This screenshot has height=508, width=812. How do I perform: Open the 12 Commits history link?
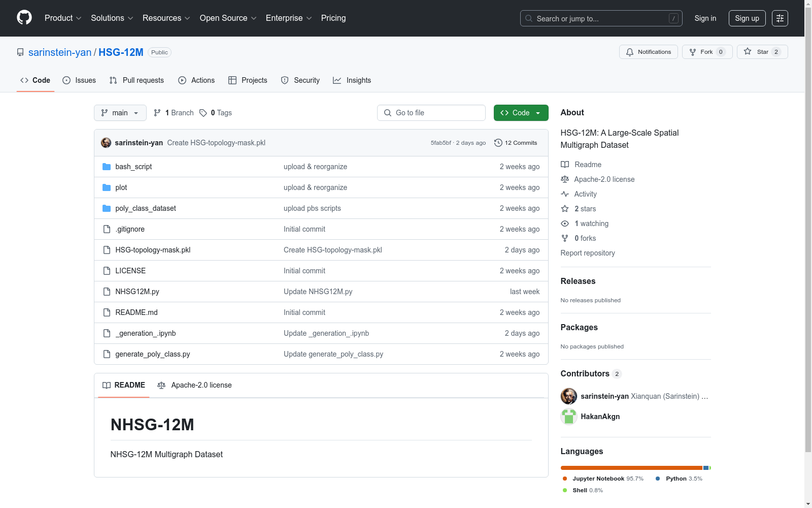pyautogui.click(x=516, y=143)
